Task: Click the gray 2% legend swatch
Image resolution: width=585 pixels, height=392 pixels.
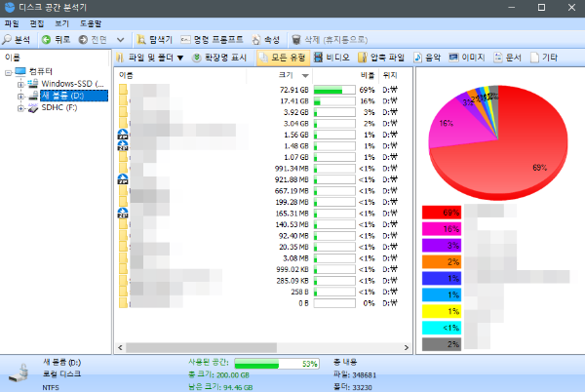Action: (442, 344)
